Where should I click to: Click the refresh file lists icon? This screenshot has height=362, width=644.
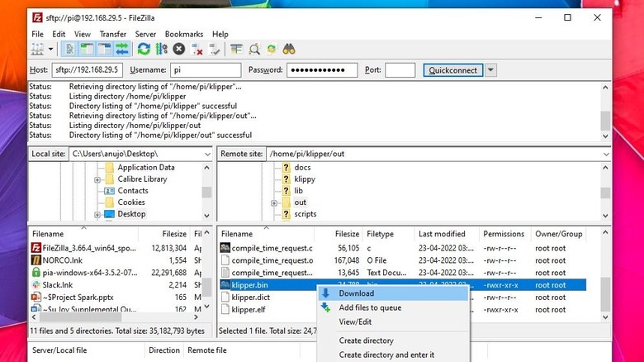(144, 49)
